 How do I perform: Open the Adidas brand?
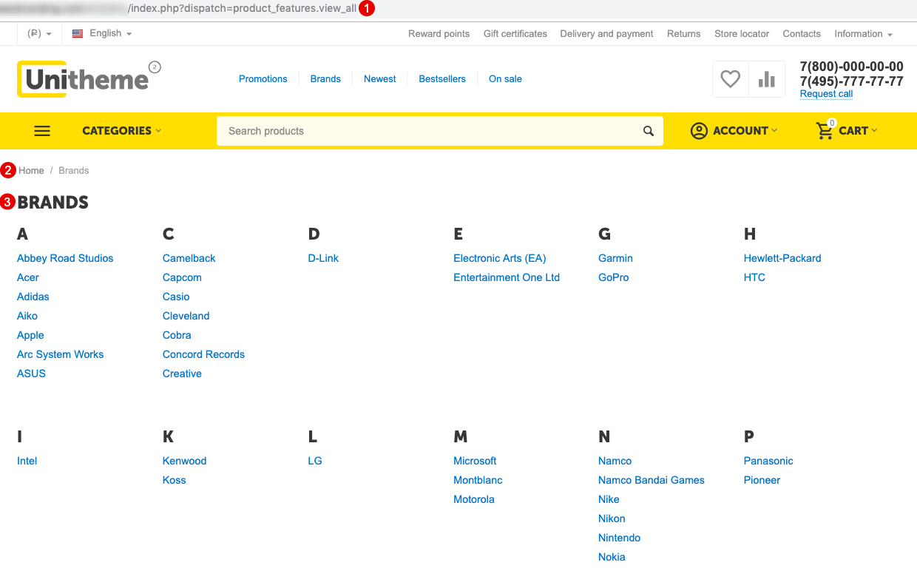(x=33, y=297)
